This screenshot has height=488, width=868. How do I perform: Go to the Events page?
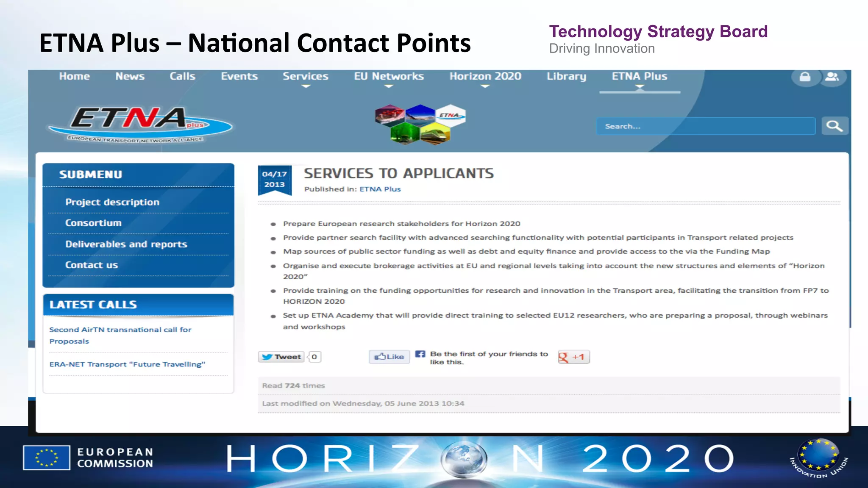(x=239, y=76)
